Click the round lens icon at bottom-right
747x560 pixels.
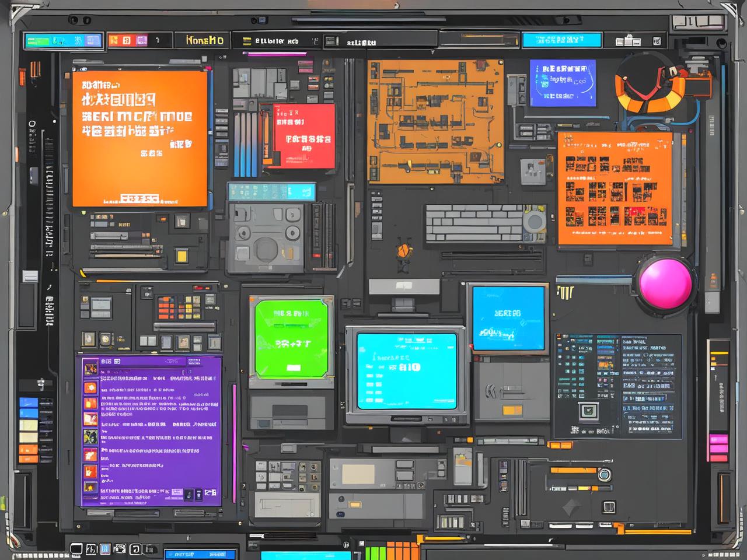tap(604, 474)
